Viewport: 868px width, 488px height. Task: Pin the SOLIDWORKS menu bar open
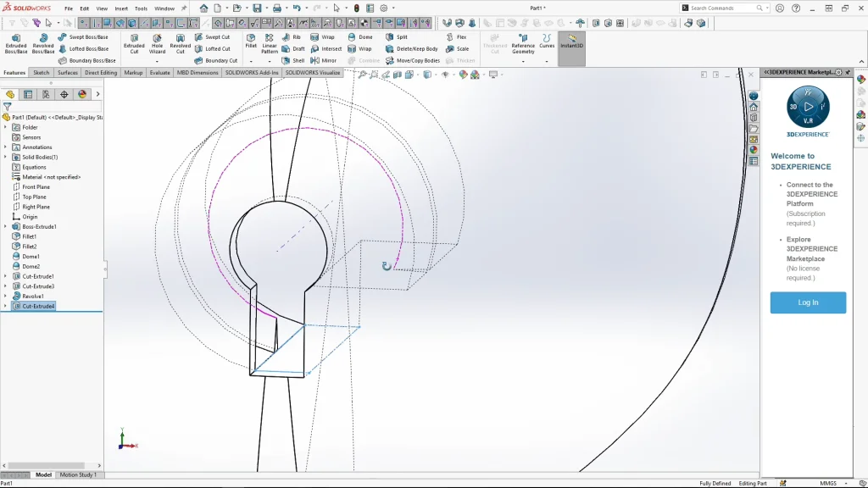[184, 8]
